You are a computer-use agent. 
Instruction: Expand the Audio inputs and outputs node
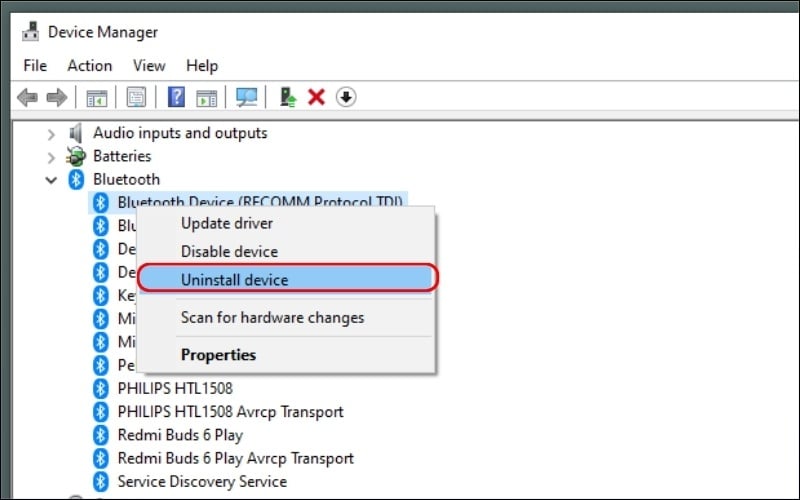pos(51,135)
